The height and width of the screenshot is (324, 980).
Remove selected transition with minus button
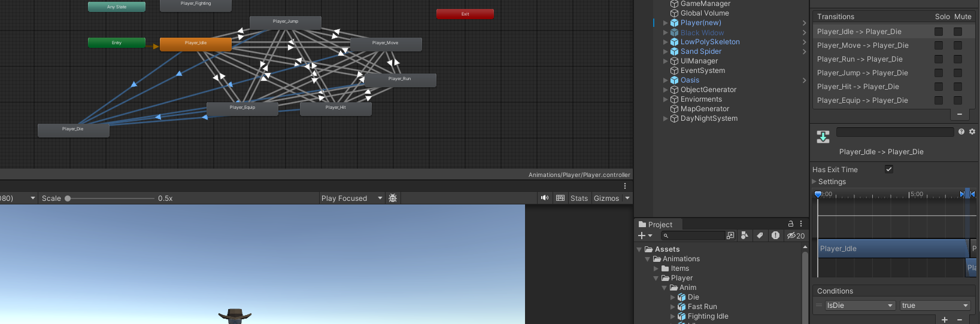(x=959, y=114)
